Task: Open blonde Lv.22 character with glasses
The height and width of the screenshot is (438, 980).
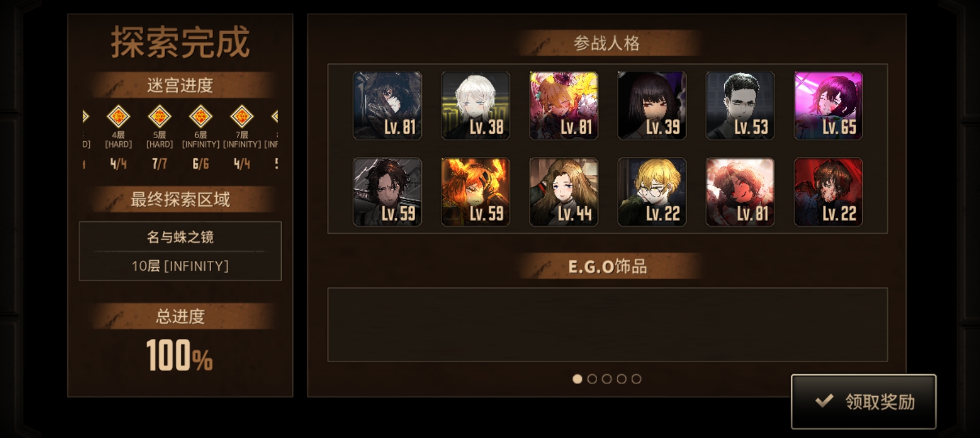Action: [652, 192]
